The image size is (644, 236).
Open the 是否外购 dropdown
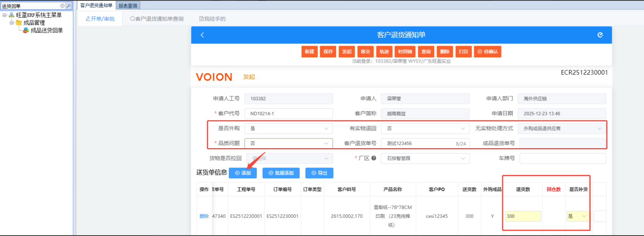pyautogui.click(x=289, y=128)
